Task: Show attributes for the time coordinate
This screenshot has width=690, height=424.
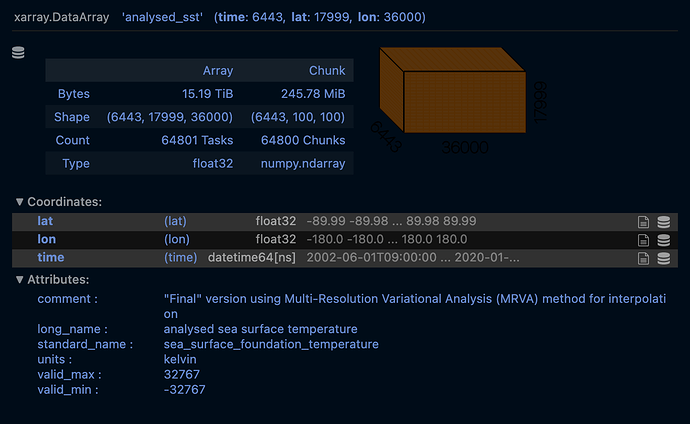Action: [643, 258]
